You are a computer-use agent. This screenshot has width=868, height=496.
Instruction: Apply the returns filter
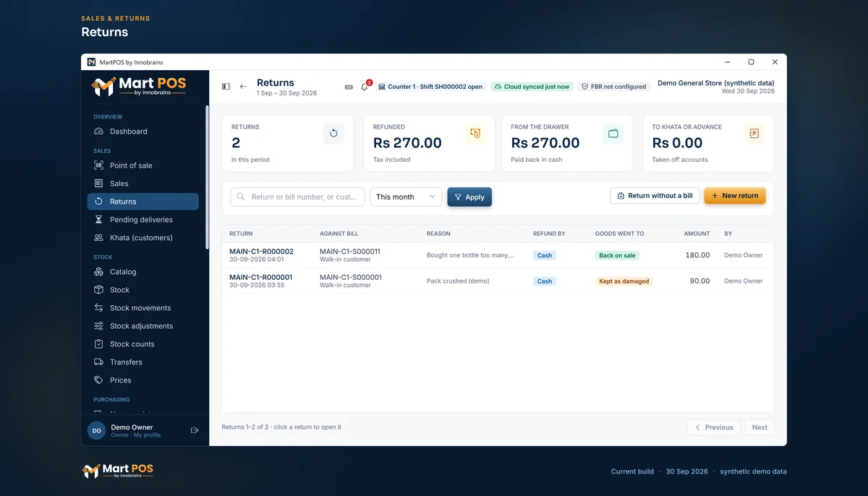tap(469, 197)
